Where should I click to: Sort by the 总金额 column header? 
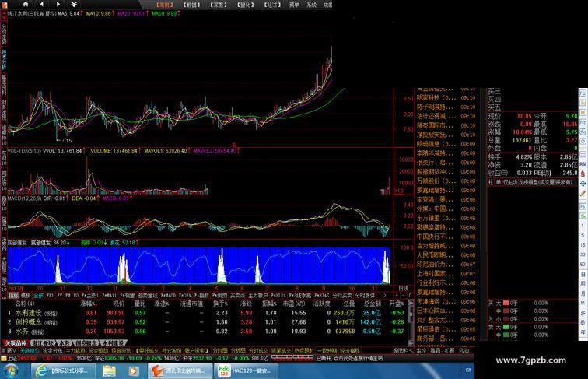click(x=372, y=304)
